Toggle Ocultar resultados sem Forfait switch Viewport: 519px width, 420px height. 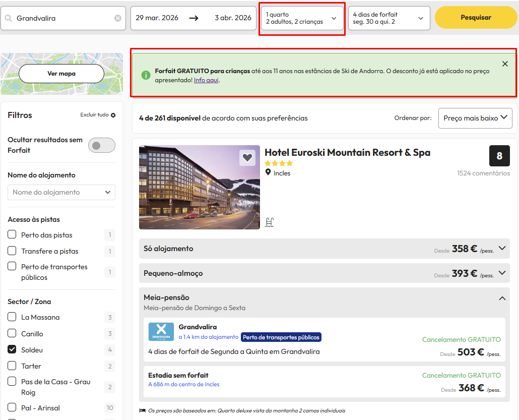(102, 145)
